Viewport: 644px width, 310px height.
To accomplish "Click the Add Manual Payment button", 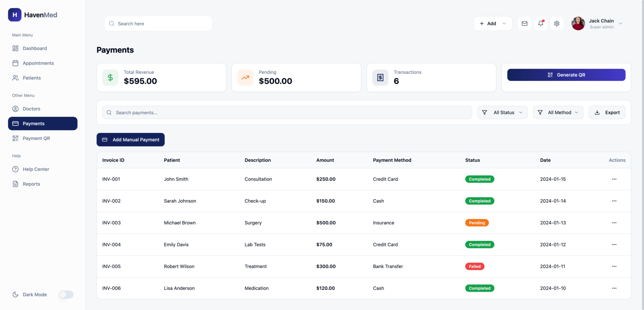I will 130,140.
